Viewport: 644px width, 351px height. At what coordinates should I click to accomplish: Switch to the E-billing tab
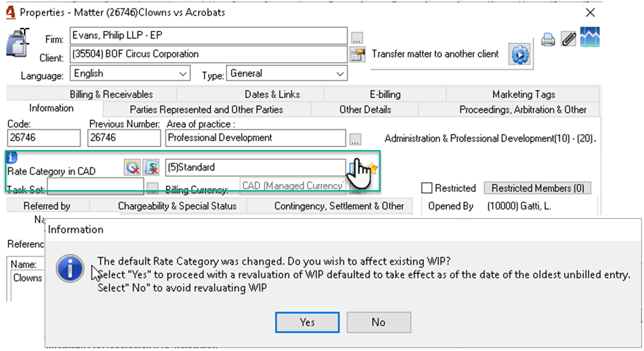tap(385, 94)
